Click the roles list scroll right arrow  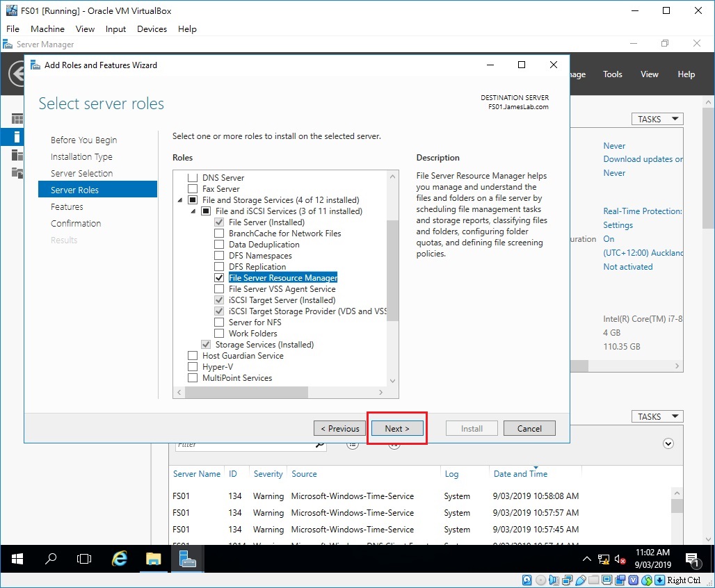(x=380, y=392)
